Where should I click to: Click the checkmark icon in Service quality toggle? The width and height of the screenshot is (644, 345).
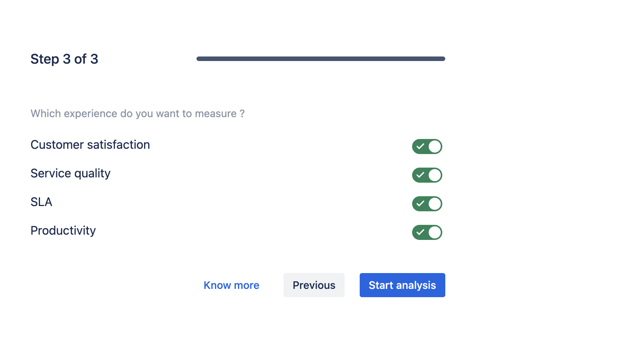click(x=420, y=175)
